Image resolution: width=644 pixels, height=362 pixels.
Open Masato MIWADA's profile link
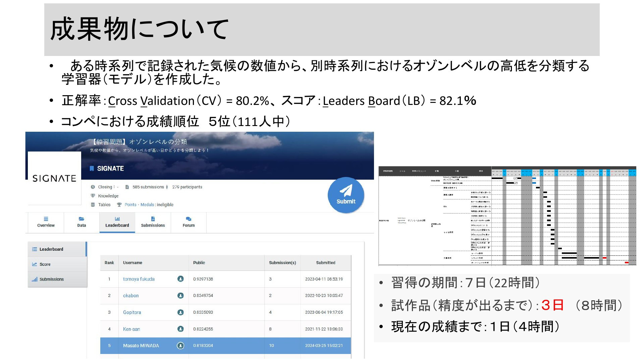141,346
